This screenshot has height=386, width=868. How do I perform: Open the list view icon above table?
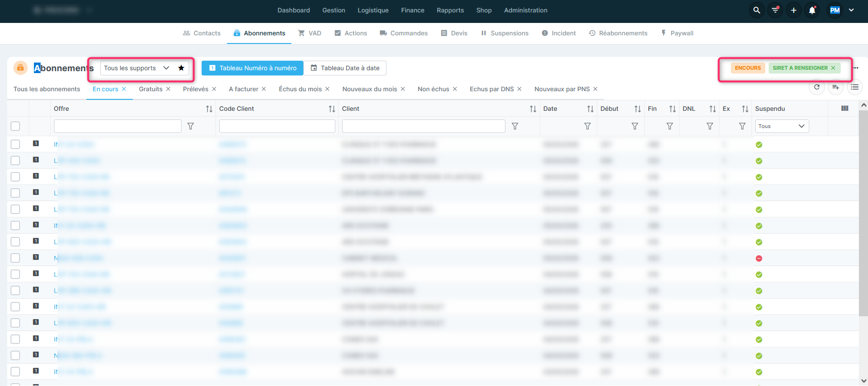coord(855,87)
